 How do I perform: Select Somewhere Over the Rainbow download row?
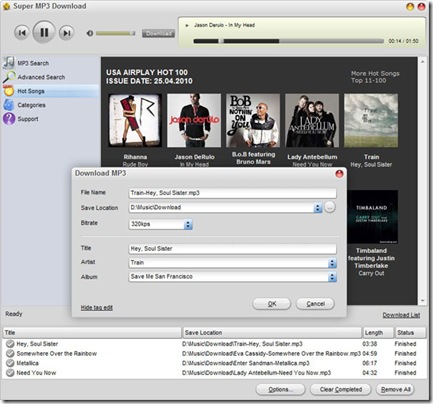pyautogui.click(x=215, y=354)
